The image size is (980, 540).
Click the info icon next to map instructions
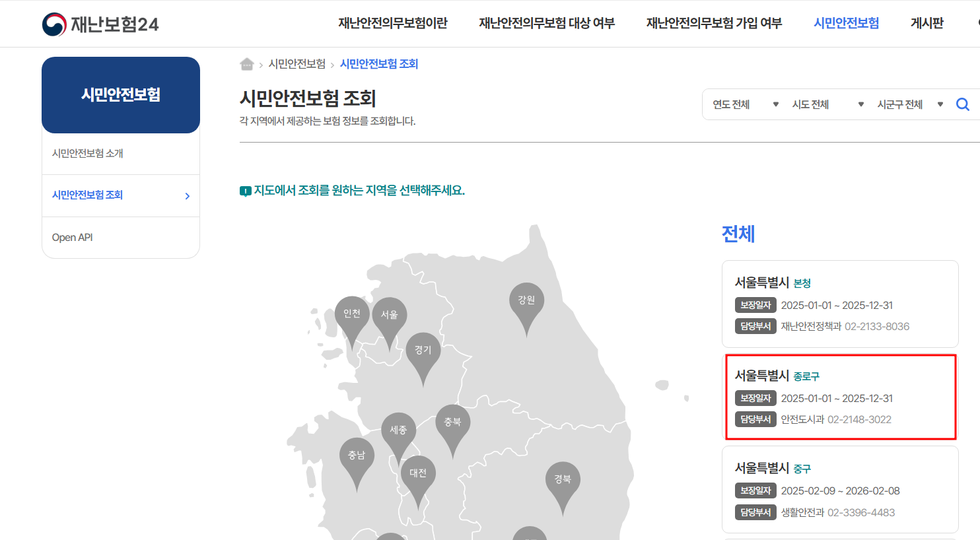[245, 190]
